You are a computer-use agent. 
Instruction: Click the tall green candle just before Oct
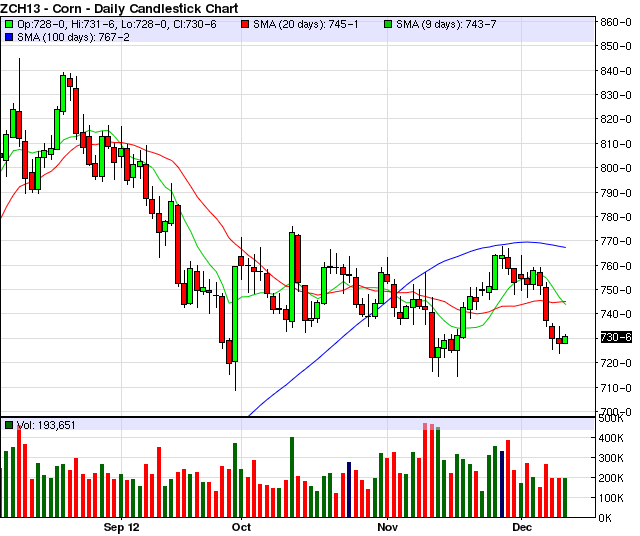[x=235, y=314]
